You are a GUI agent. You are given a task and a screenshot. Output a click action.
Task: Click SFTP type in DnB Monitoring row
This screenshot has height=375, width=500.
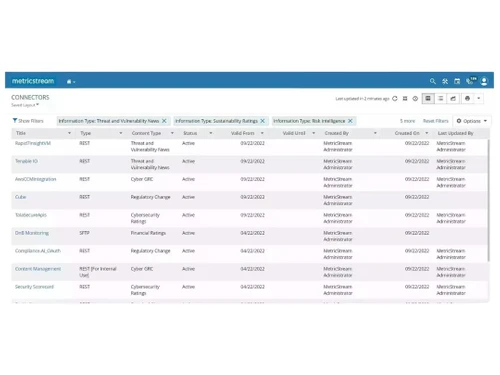84,233
